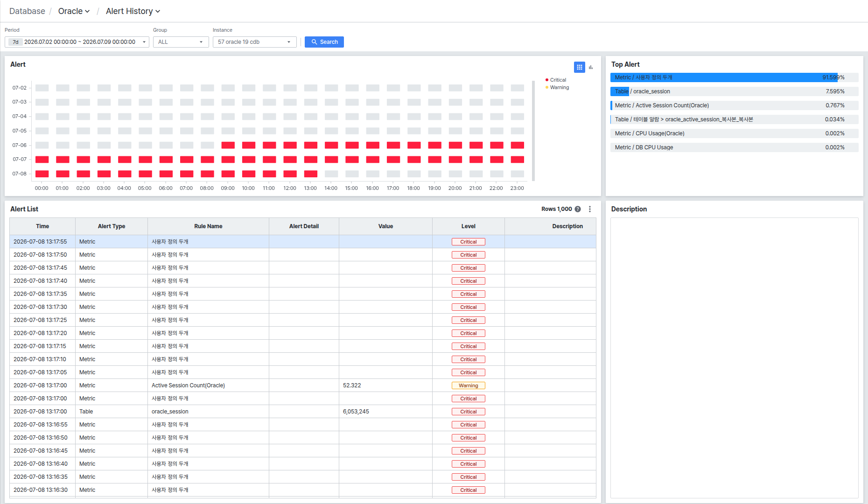Select the top alert bar 91.599%
This screenshot has width=868, height=504.
click(734, 77)
